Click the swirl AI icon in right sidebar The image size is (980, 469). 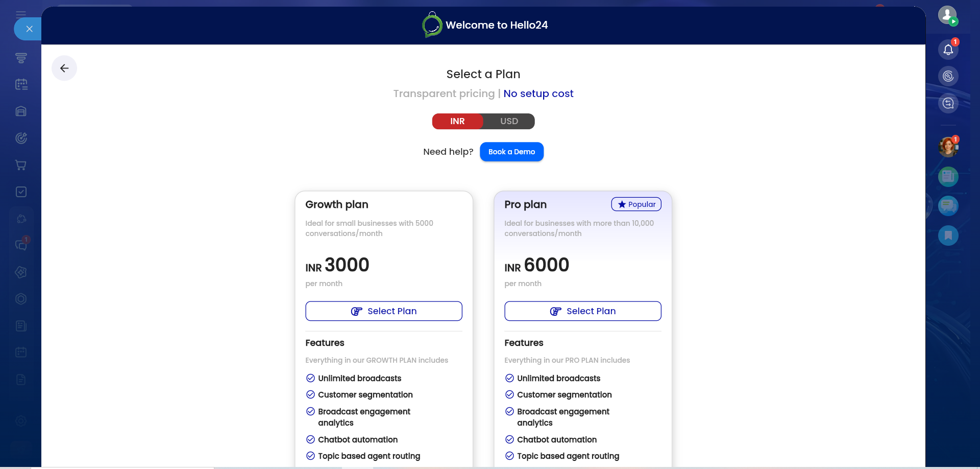click(x=948, y=76)
